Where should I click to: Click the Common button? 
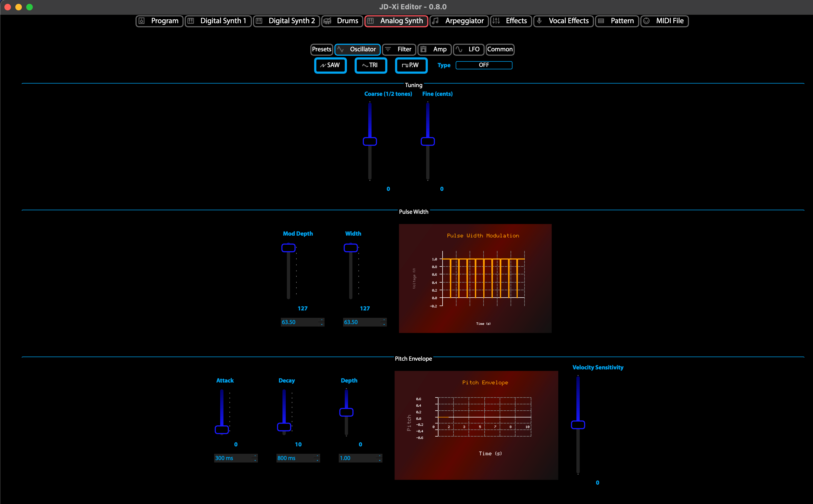(x=500, y=49)
